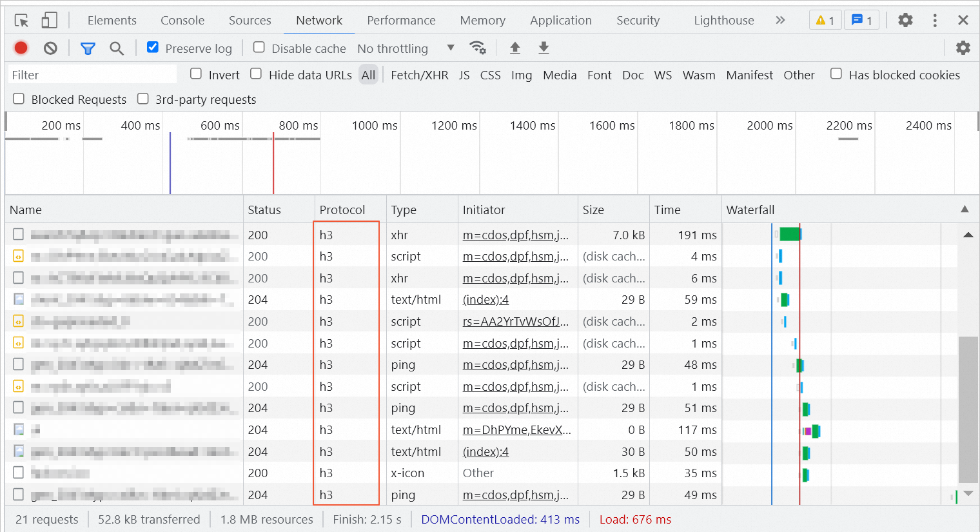Click the import HAR upload arrow

point(514,48)
